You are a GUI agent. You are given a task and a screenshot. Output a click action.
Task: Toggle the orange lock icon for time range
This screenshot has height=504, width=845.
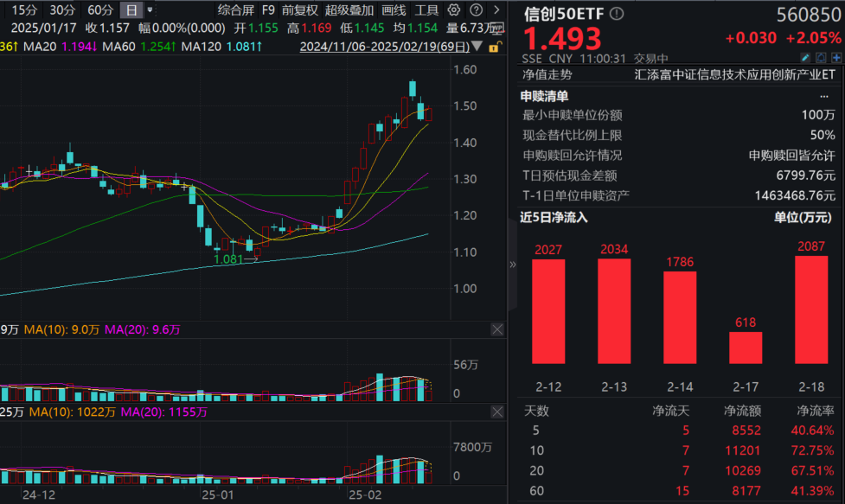[x=495, y=47]
